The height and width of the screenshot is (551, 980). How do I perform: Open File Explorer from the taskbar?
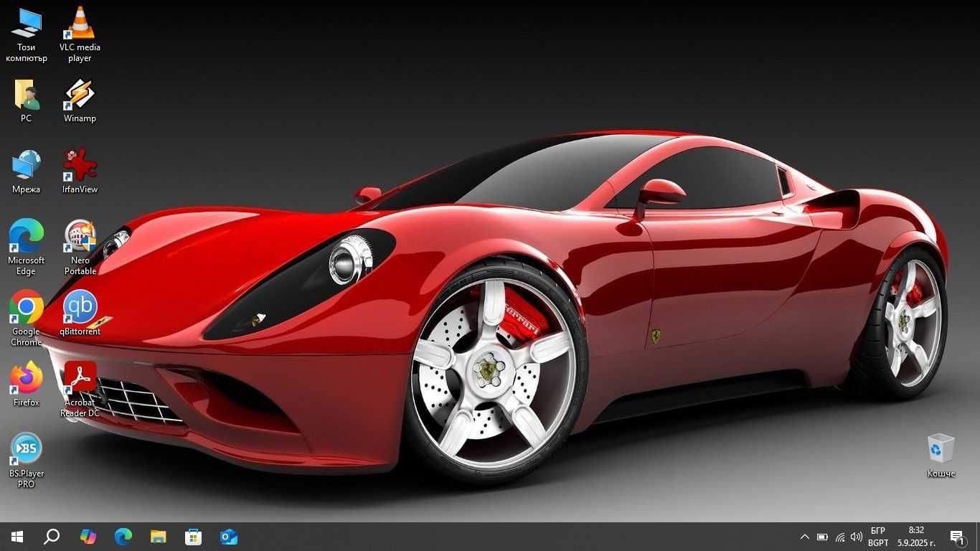tap(159, 537)
